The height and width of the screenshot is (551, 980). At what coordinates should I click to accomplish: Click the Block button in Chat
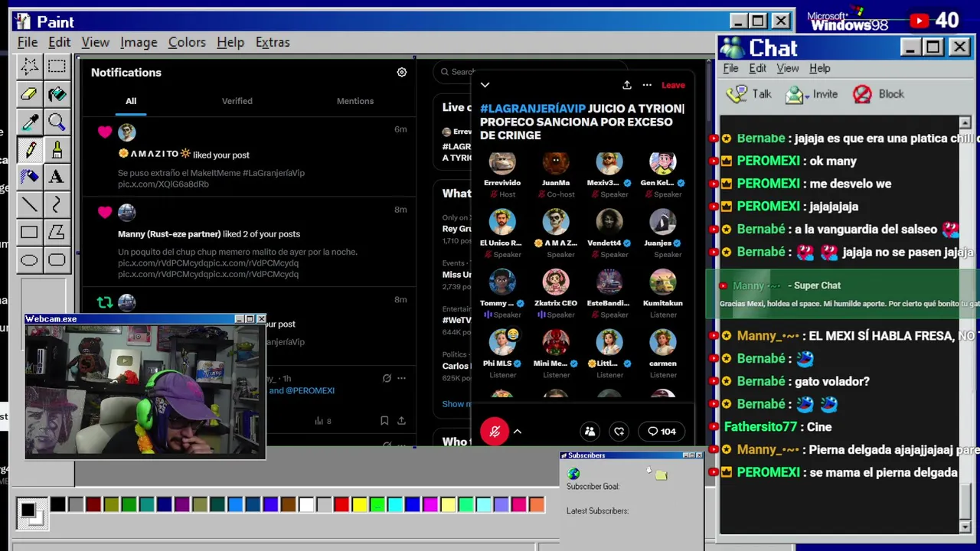coord(878,94)
